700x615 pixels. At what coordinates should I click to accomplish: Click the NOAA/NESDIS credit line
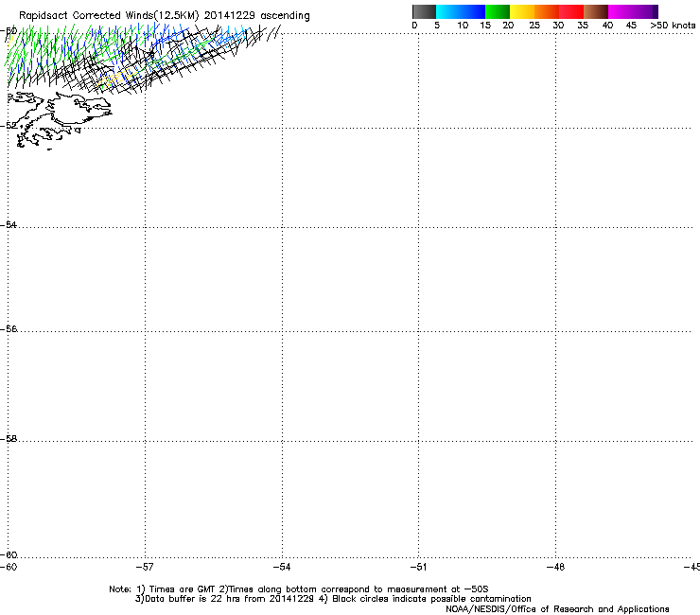tap(557, 609)
